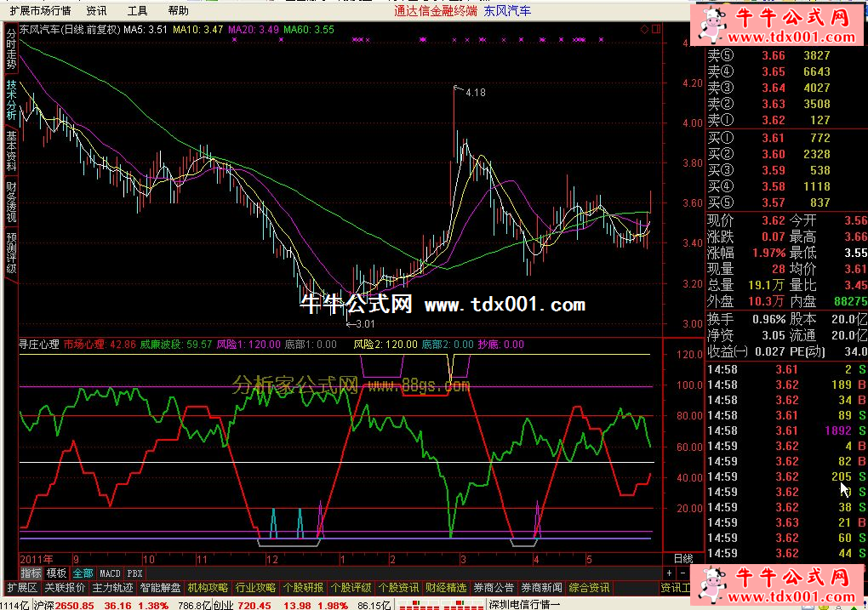Open the 扩展市场行情 menu
The width and height of the screenshot is (868, 610).
tap(40, 10)
